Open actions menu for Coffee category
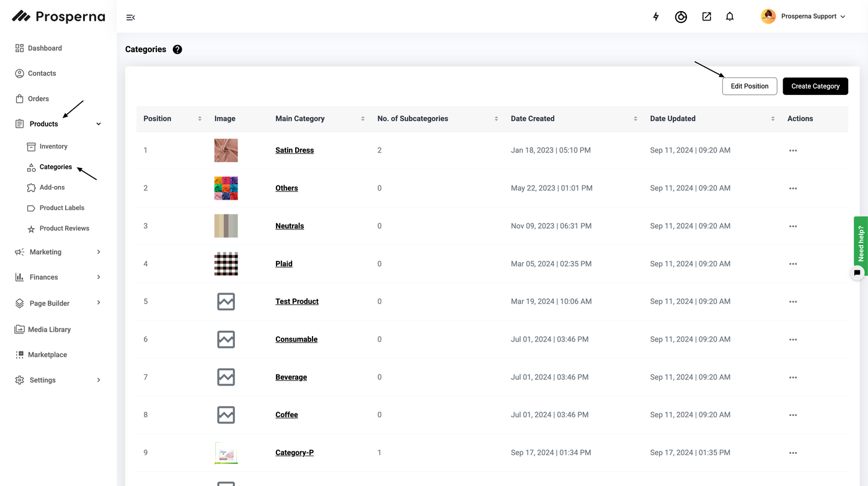Viewport: 868px width, 486px height. 793,415
